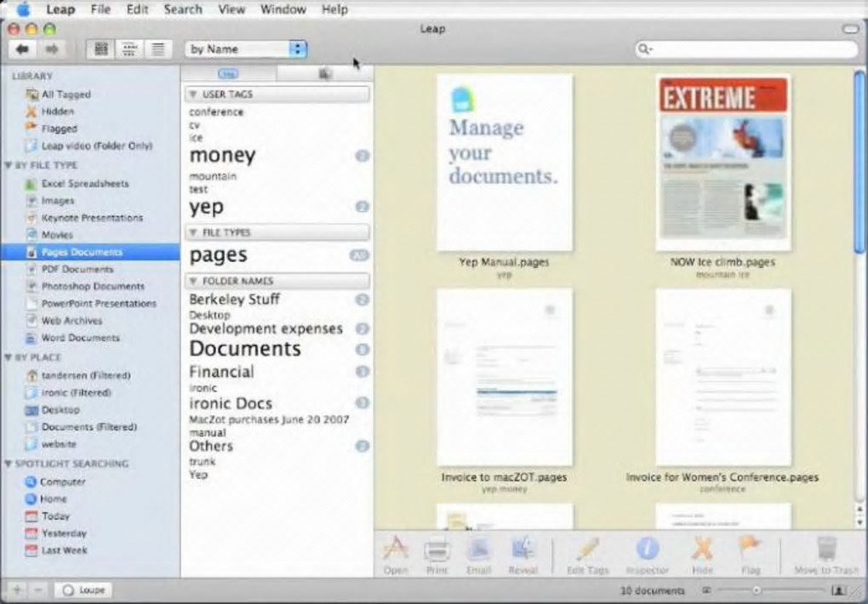Click the Print icon in bottom toolbar
This screenshot has height=604, width=868.
click(x=437, y=550)
